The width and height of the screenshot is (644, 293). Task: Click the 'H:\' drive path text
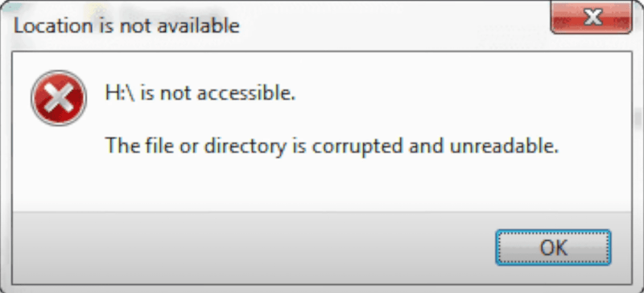(120, 93)
